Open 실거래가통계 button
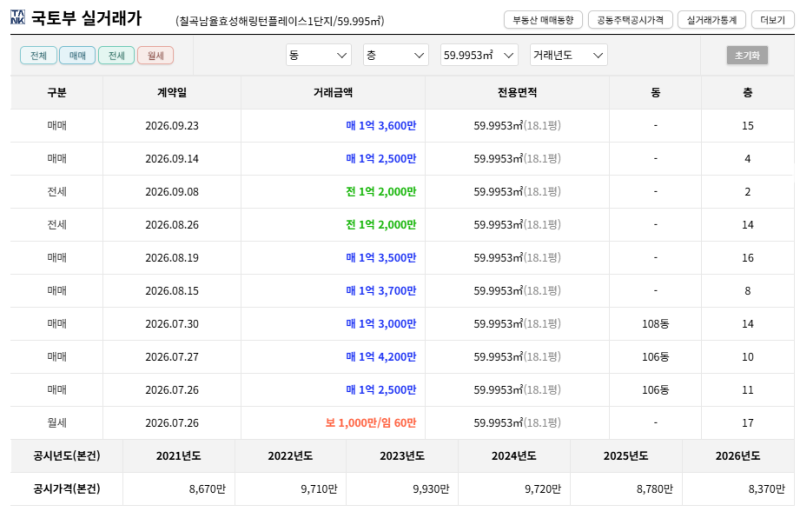 (712, 20)
